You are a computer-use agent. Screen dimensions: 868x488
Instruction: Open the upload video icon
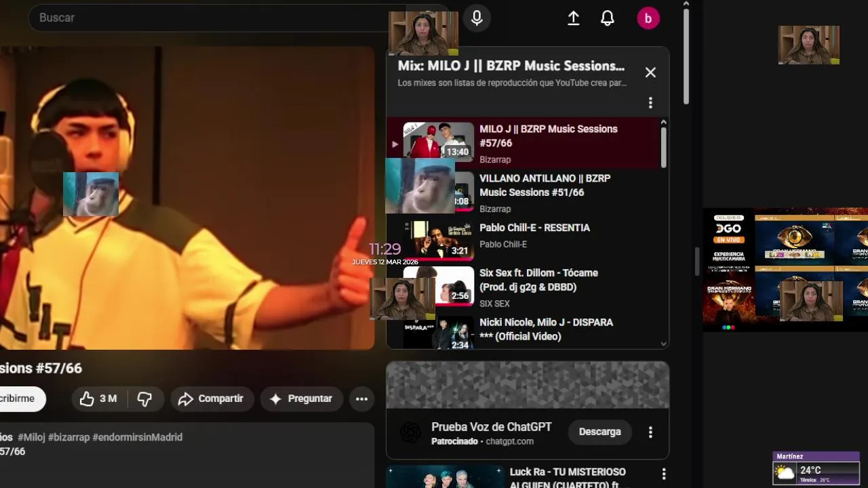[x=574, y=18]
